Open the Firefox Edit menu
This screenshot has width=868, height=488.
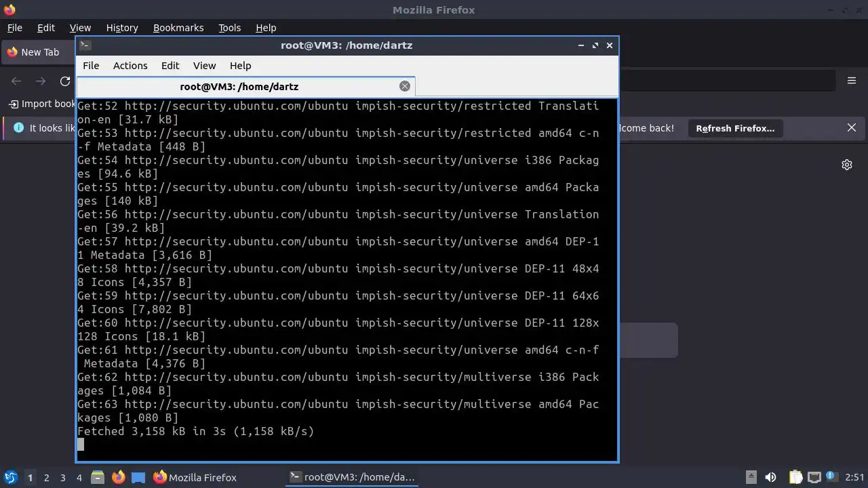click(x=46, y=28)
